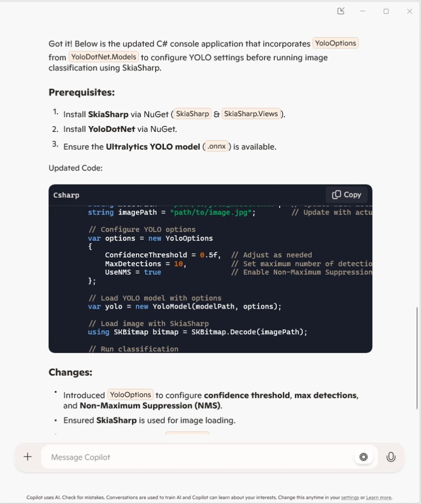This screenshot has height=504, width=421.
Task: Click the SkiaSharp.Views inline code chip
Action: coord(251,114)
